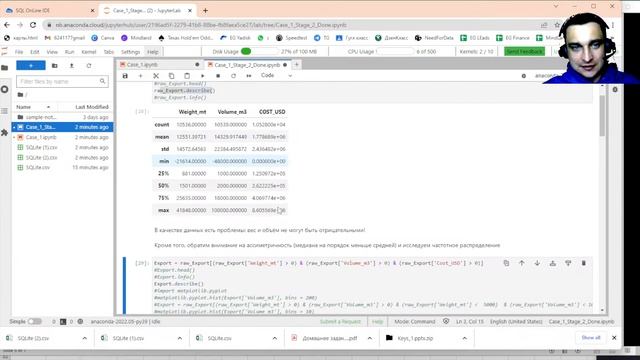
Task: Select Case_1_Sta... notebook in file list
Action: pos(62,127)
